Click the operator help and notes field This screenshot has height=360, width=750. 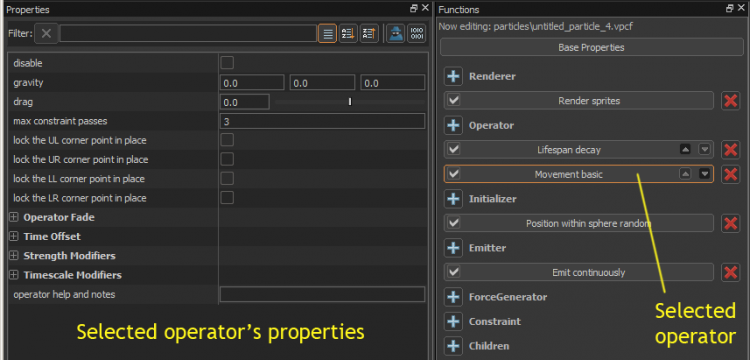pos(322,295)
